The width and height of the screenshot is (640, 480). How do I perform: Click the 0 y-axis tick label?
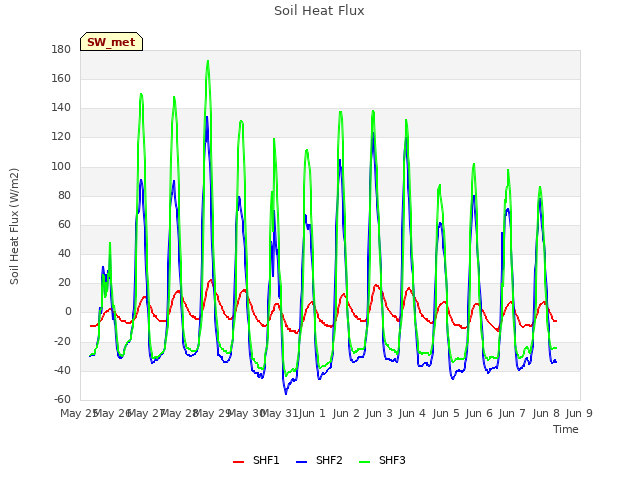click(x=68, y=312)
